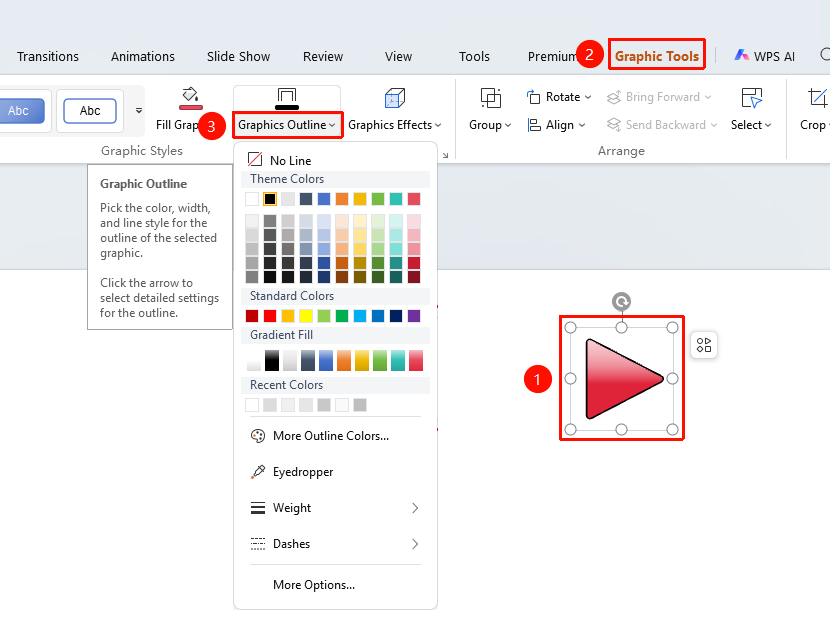Viewport: 830px width, 642px height.
Task: Open the Review tab
Action: (x=323, y=56)
